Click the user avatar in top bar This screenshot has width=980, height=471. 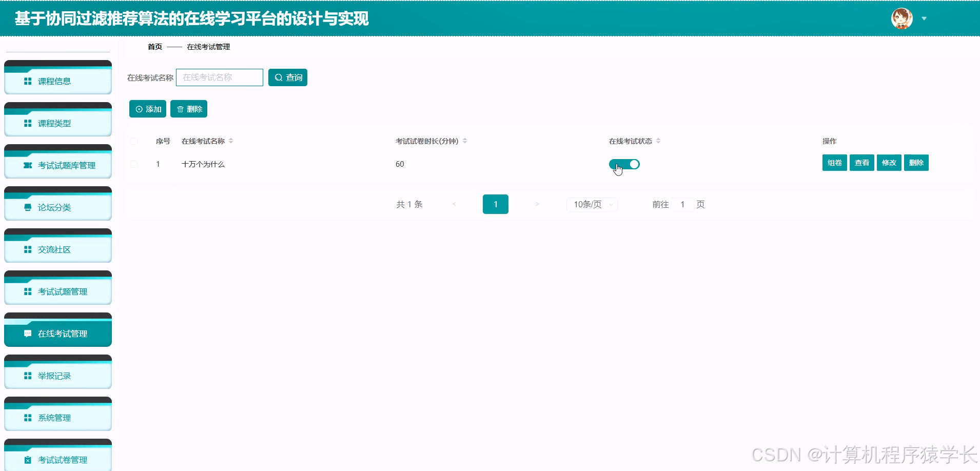coord(901,18)
